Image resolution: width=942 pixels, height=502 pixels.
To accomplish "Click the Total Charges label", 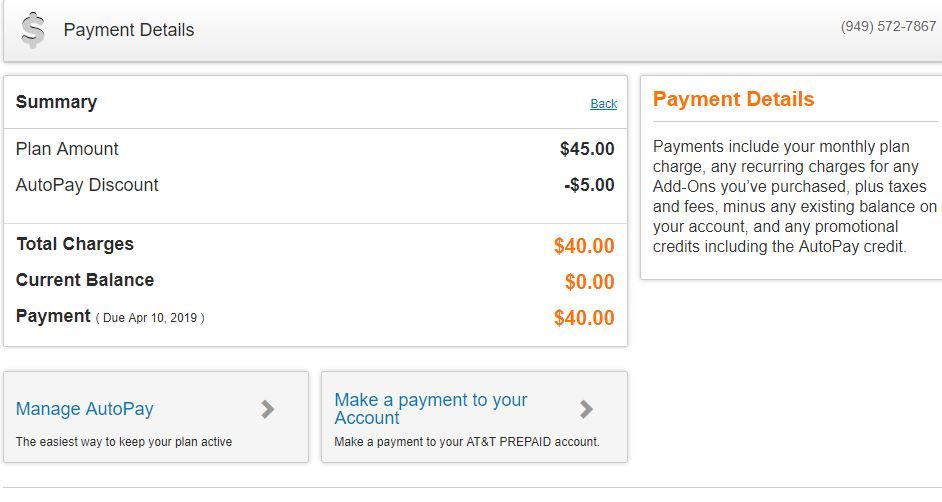I will [x=75, y=244].
